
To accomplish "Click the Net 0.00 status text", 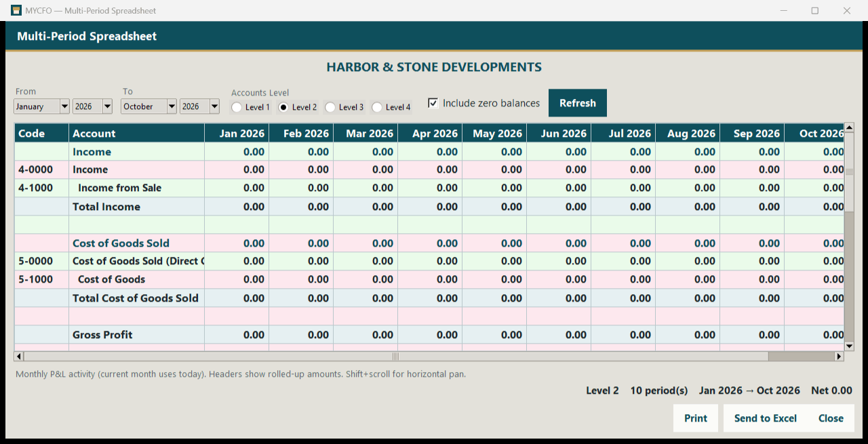I will [831, 390].
